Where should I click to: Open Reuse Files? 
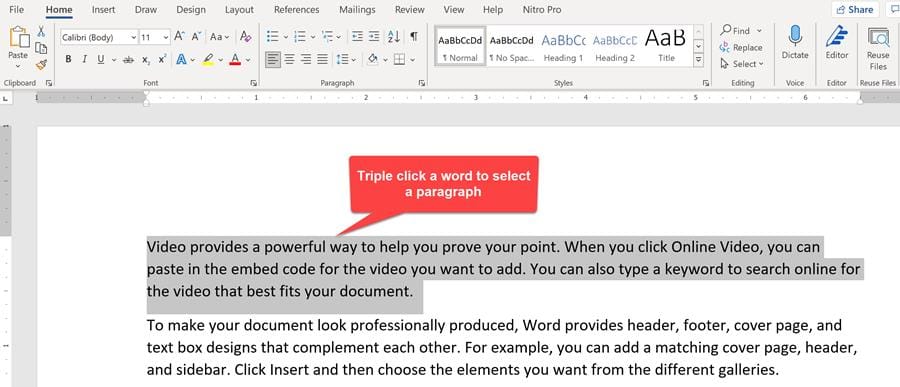(878, 48)
